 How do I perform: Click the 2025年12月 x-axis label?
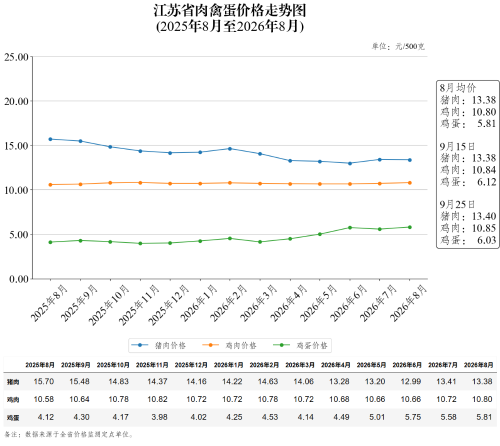(x=168, y=304)
